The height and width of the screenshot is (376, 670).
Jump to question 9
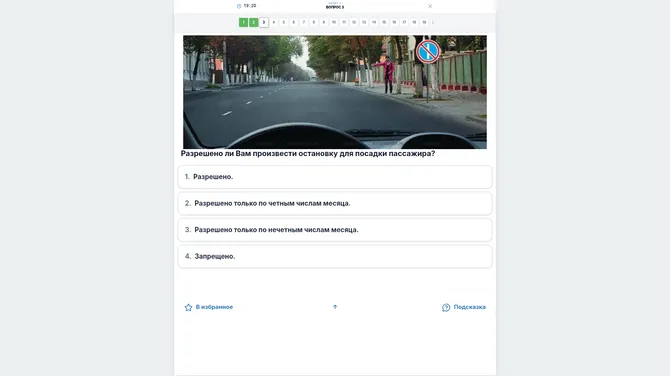324,22
